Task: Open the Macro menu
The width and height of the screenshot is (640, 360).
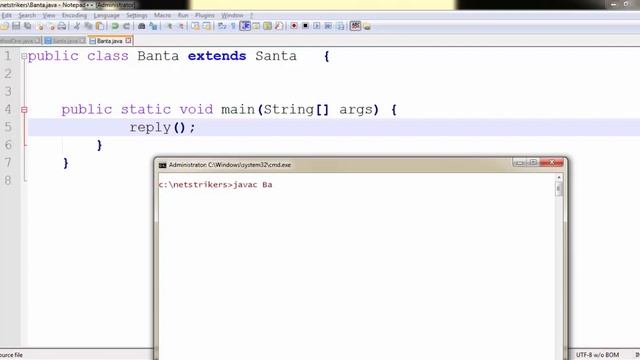Action: pyautogui.click(x=162, y=16)
